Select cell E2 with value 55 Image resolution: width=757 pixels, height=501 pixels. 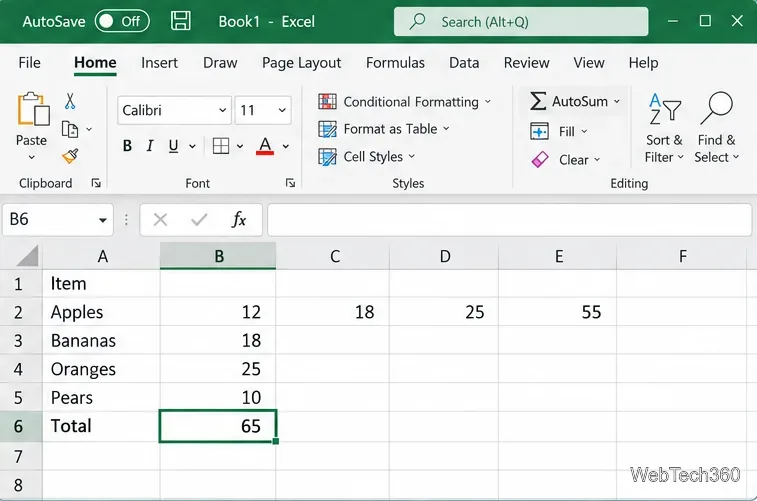(558, 312)
